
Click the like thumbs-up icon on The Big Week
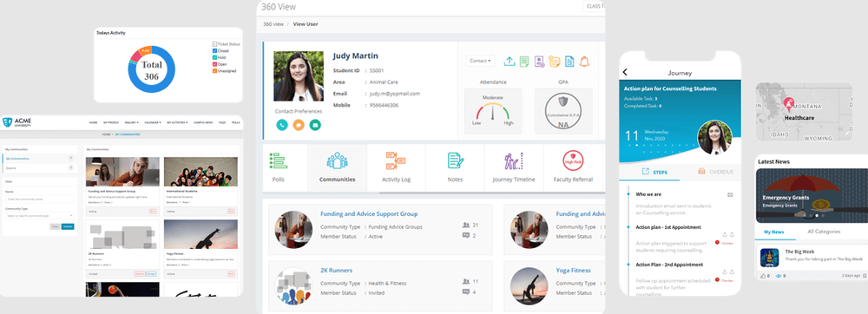coord(762,275)
